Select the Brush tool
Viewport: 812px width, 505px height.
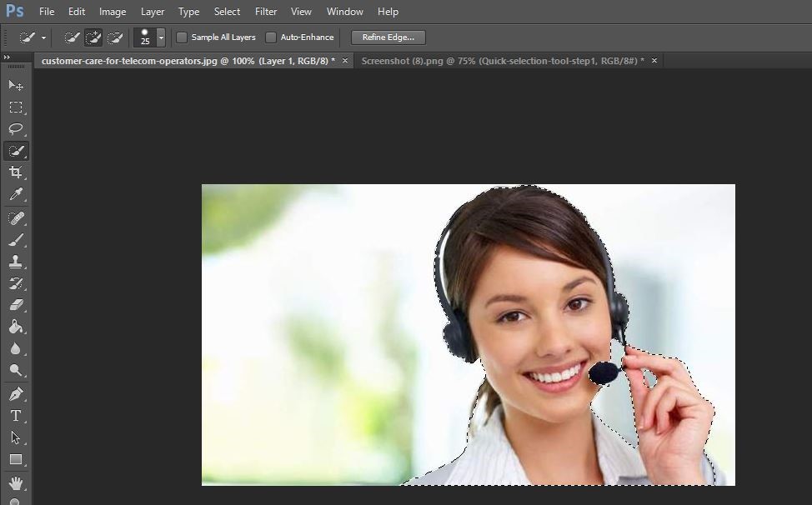(16, 240)
